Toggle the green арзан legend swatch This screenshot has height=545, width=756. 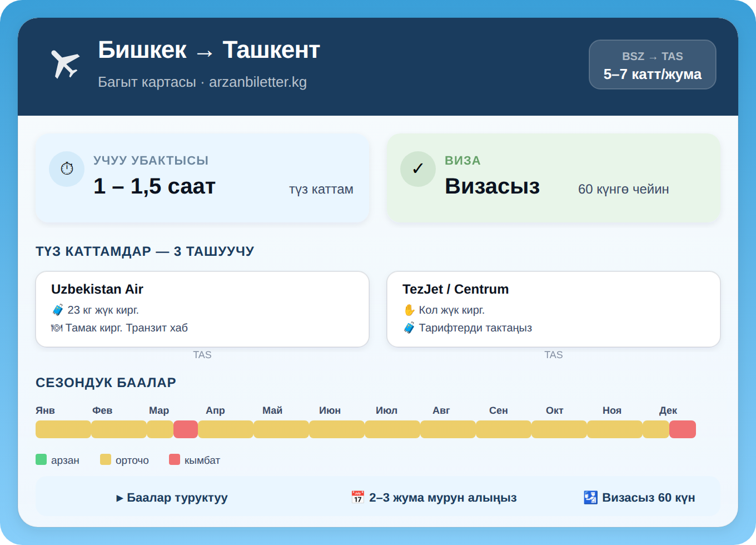[x=40, y=459]
